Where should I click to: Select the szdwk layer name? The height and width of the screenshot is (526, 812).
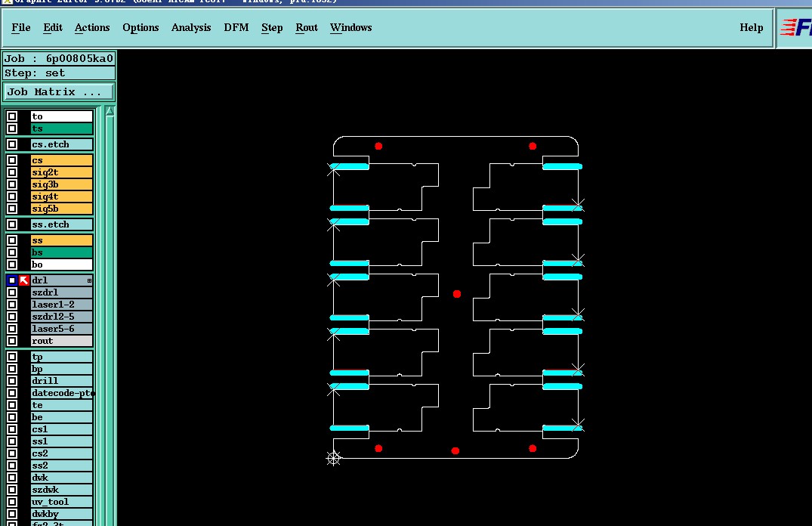[x=62, y=490]
